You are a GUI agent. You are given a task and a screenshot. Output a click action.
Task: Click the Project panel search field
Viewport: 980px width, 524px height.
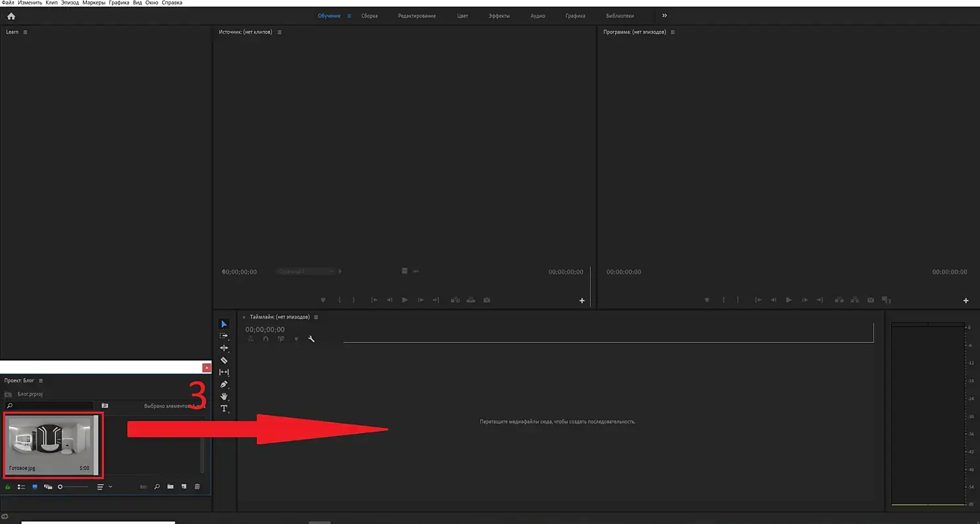[x=49, y=406]
